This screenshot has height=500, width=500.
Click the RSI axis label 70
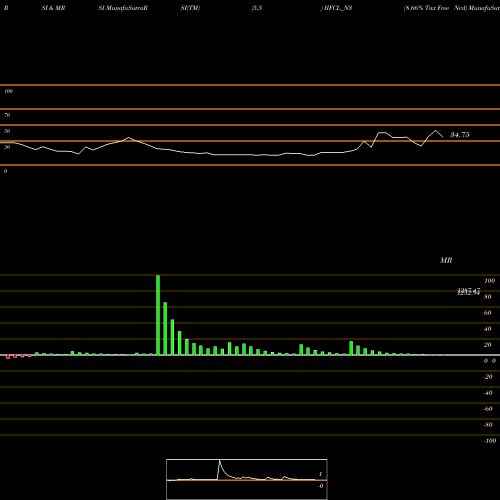point(7,115)
